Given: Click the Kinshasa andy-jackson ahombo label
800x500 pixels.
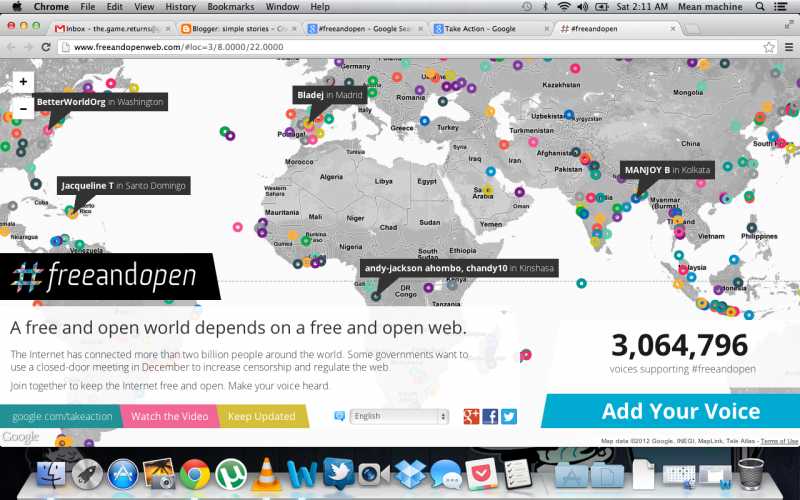Looking at the screenshot, I should pyautogui.click(x=459, y=268).
